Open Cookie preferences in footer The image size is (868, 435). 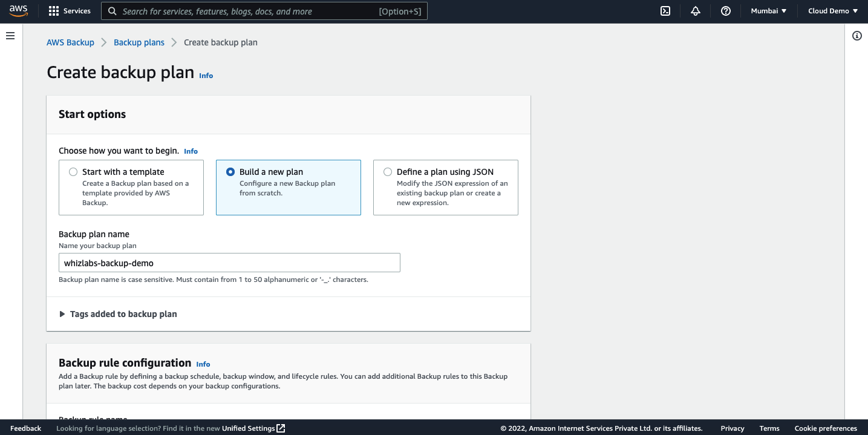[x=826, y=428]
